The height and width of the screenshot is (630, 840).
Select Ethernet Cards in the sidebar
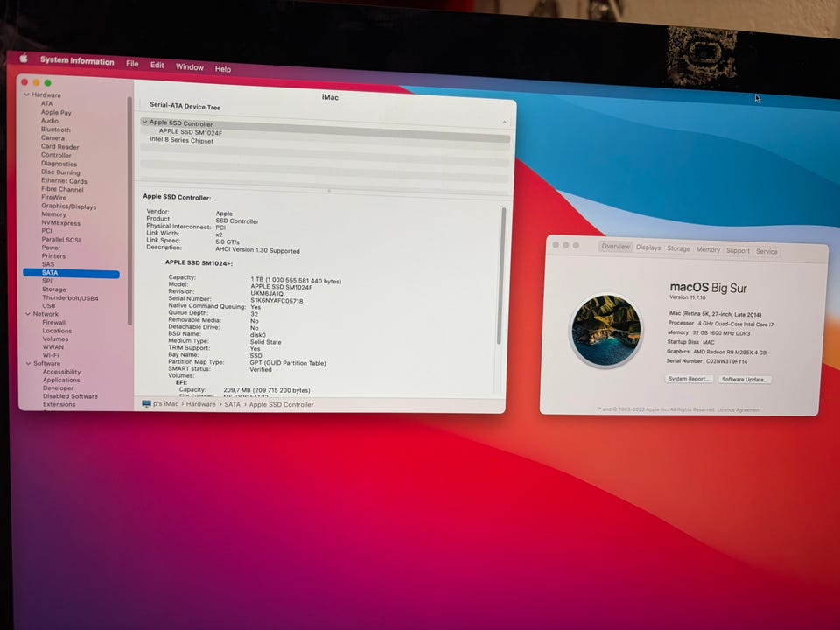tap(64, 180)
